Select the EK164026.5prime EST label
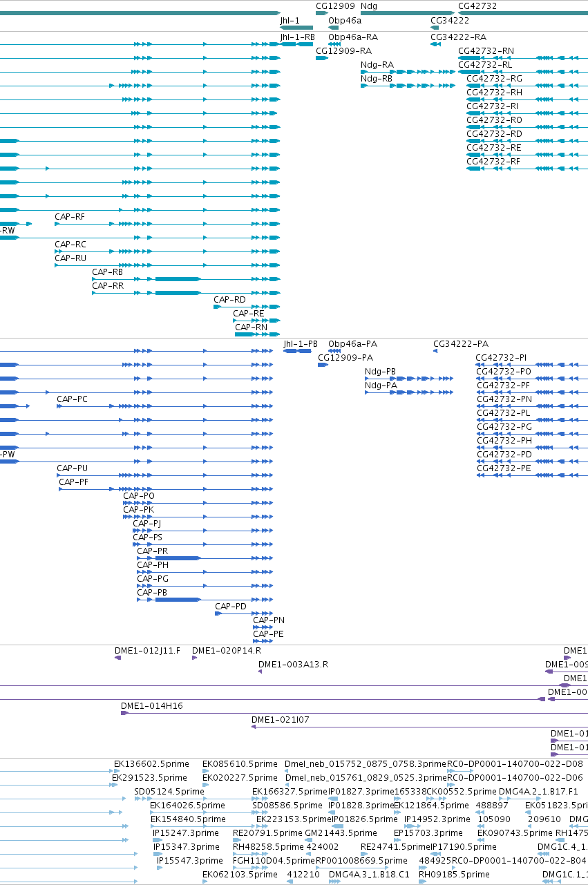The image size is (588, 885). point(188,806)
